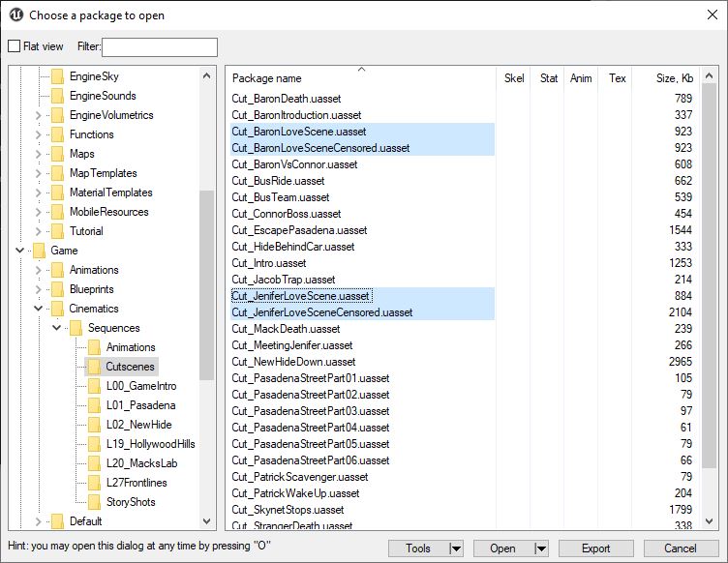728x563 pixels.
Task: Click the Filter text input field
Action: pos(160,47)
